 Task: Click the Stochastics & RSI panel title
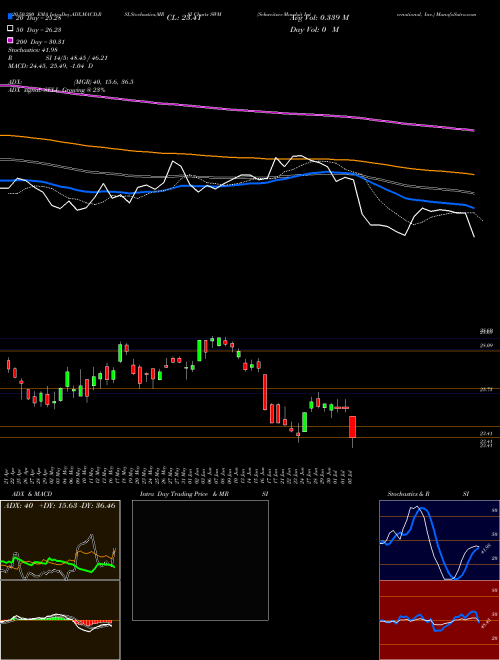point(428,494)
